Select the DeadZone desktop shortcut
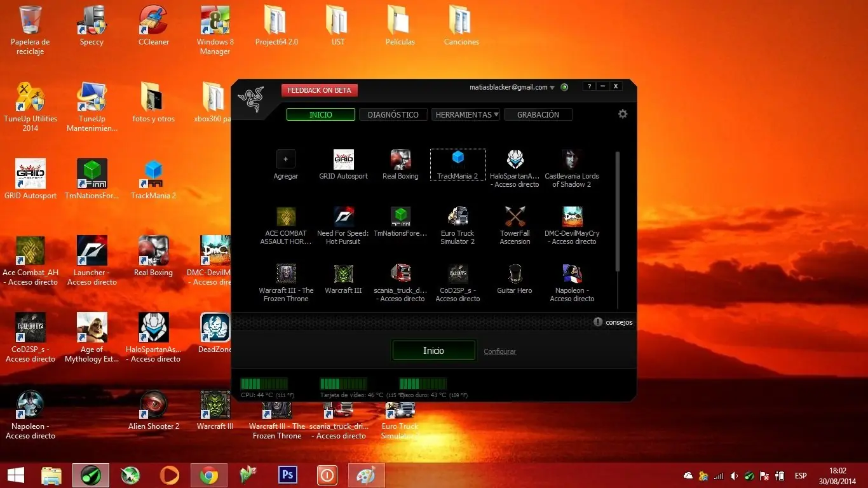Image resolution: width=868 pixels, height=488 pixels. 215,333
